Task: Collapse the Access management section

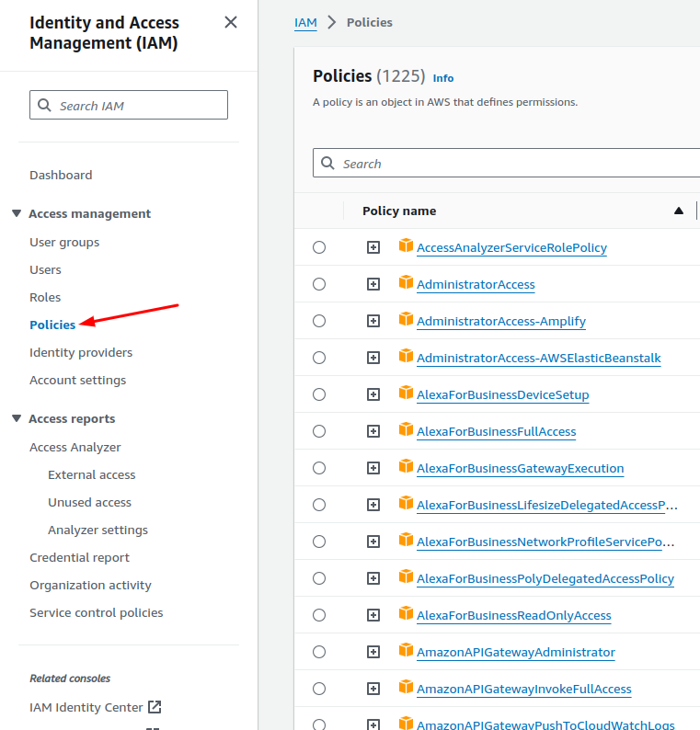Action: click(17, 213)
